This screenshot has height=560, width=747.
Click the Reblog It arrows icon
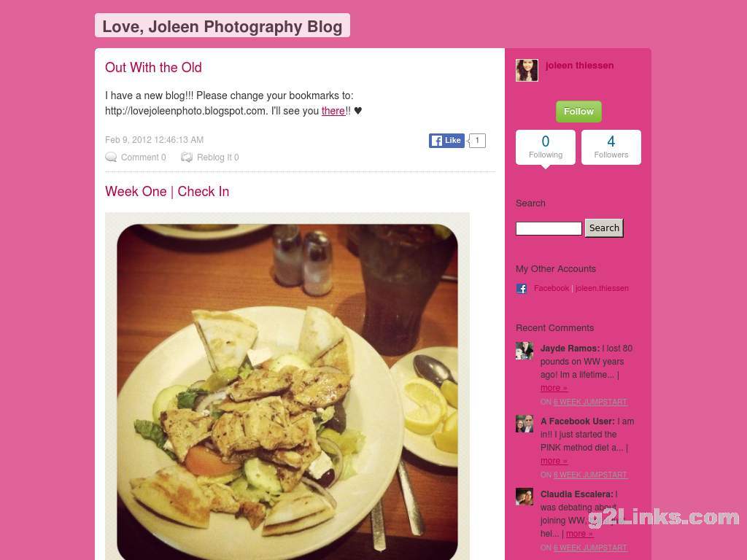click(187, 157)
